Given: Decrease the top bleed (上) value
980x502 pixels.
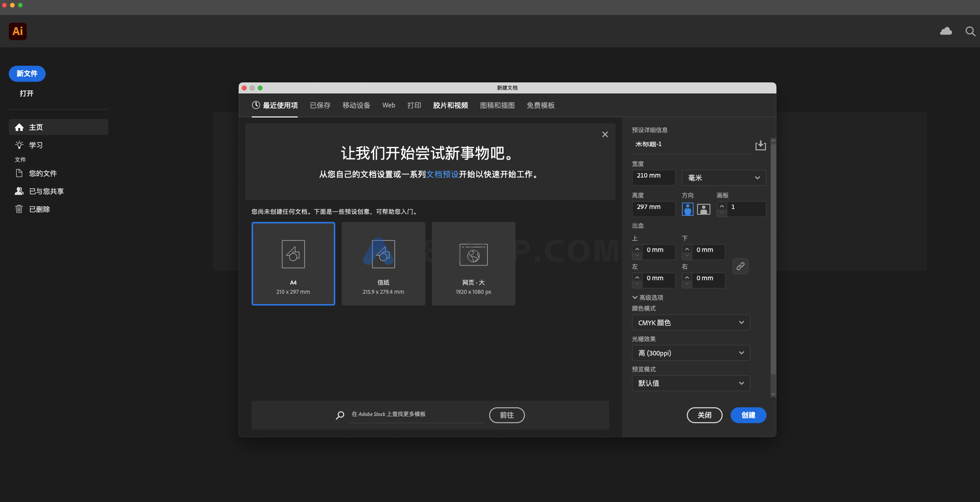Looking at the screenshot, I should [637, 256].
